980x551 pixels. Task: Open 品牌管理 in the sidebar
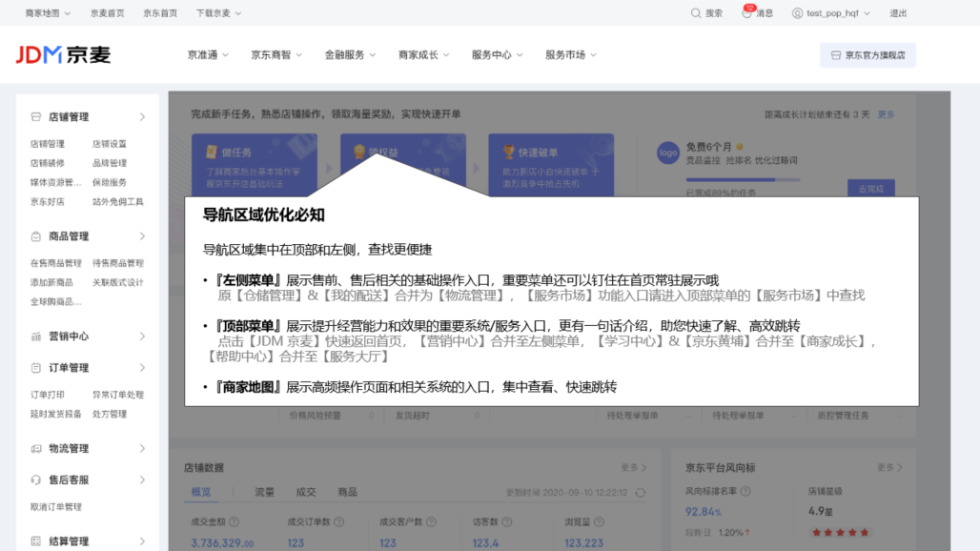(110, 163)
